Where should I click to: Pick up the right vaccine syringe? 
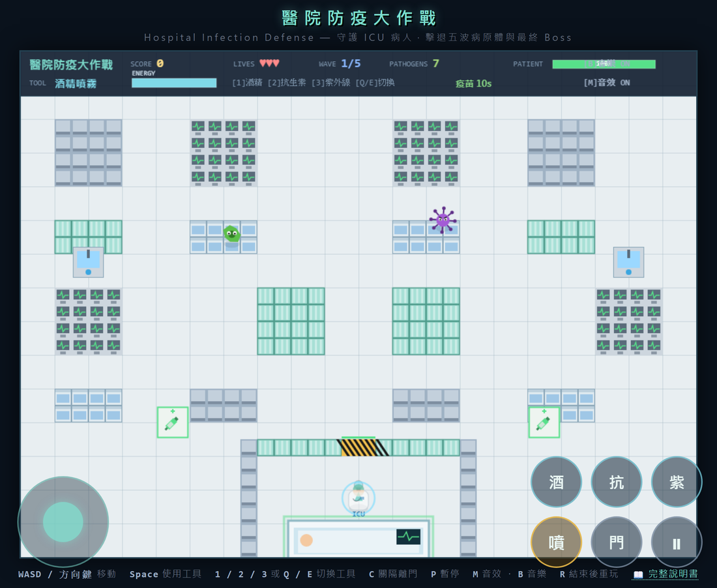(x=544, y=422)
